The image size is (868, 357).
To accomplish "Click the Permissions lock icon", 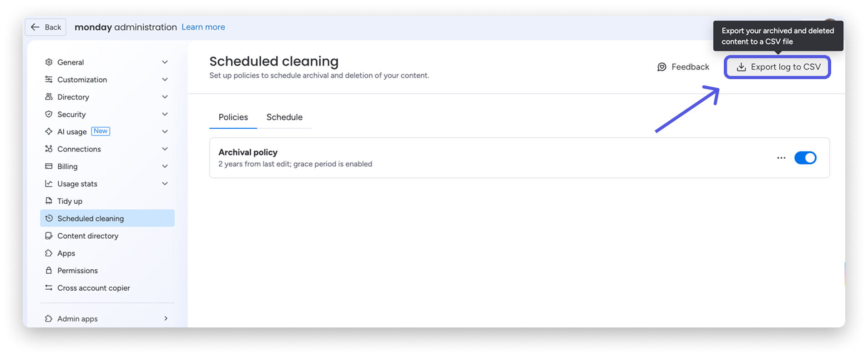I will click(x=49, y=271).
